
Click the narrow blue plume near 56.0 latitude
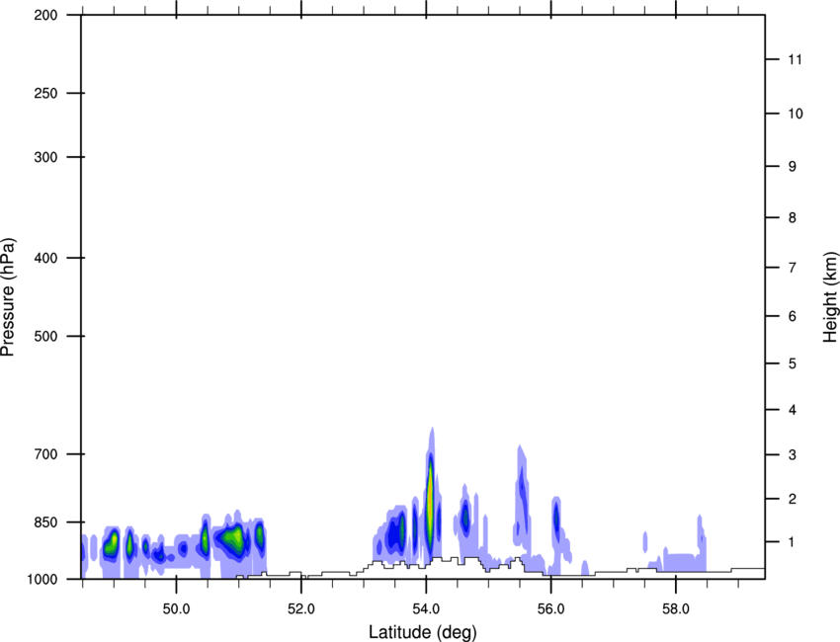coord(556,519)
